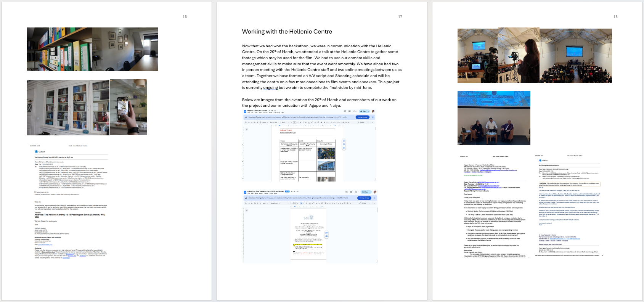Close the storage banner in the A/V Shotlist document
This screenshot has height=302, width=644.
373,117
